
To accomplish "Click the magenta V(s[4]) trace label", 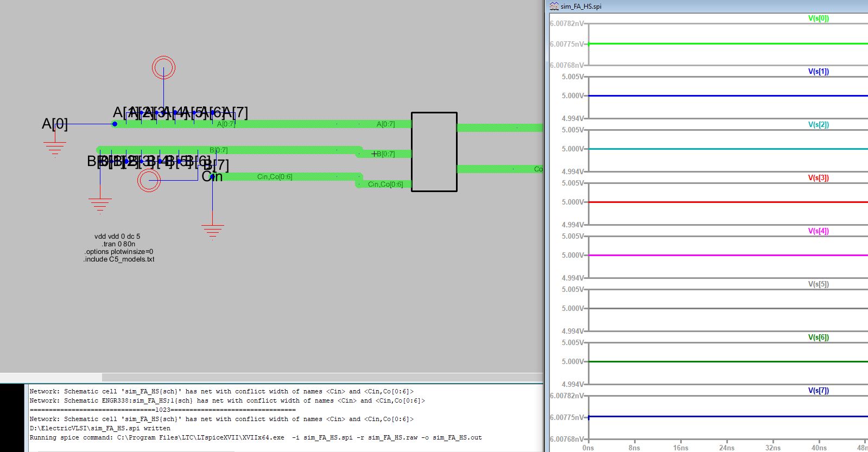I will 818,231.
